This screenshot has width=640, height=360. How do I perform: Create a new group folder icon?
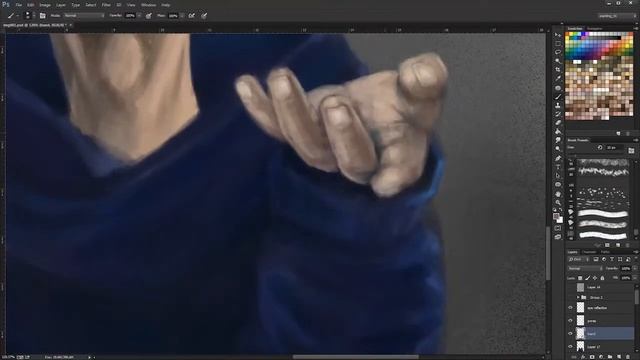[610, 357]
